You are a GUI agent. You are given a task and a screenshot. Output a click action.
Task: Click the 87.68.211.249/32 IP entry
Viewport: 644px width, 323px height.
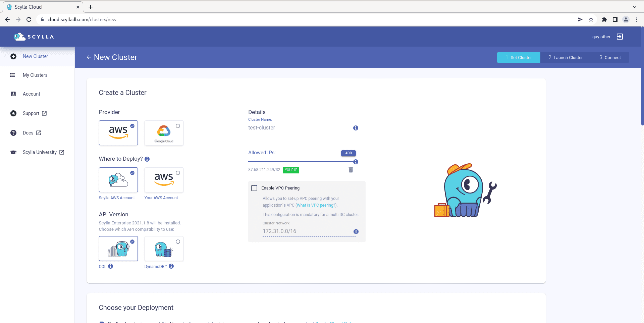click(x=264, y=170)
